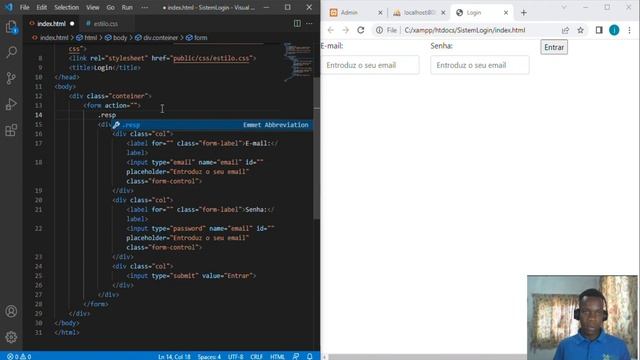
Task: Open the editor More Actions ellipsis
Action: 309,24
